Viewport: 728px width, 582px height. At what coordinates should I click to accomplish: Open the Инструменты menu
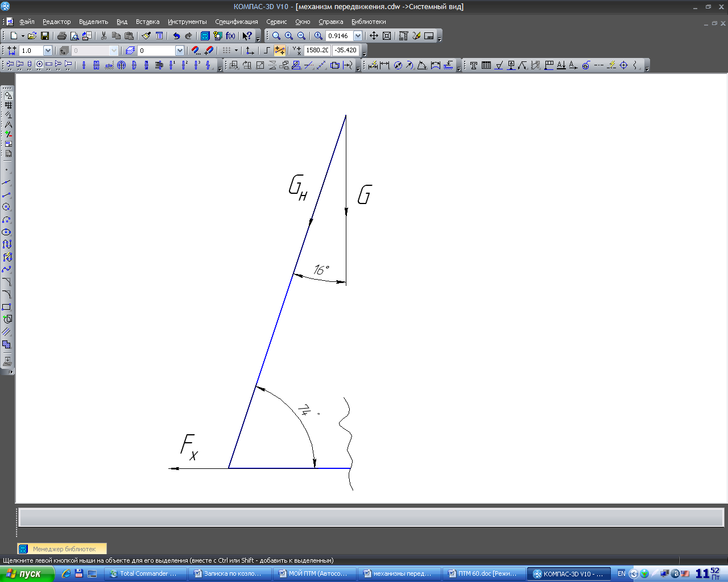[187, 22]
